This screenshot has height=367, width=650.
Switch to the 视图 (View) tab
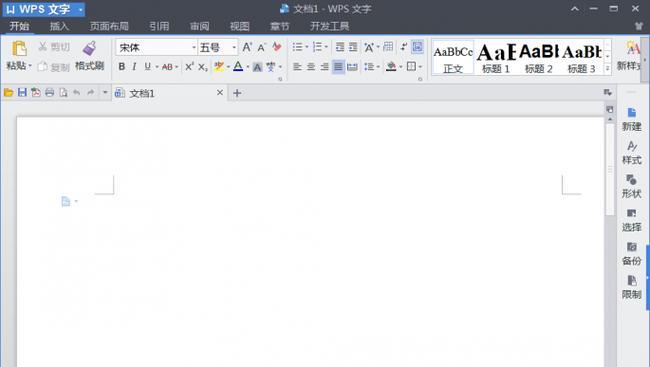(x=240, y=26)
